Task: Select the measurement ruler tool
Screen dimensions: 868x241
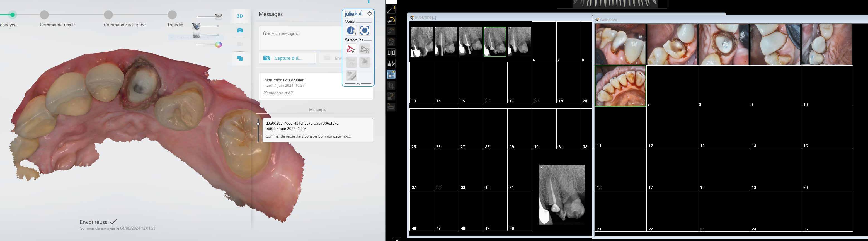Action: pyautogui.click(x=391, y=9)
